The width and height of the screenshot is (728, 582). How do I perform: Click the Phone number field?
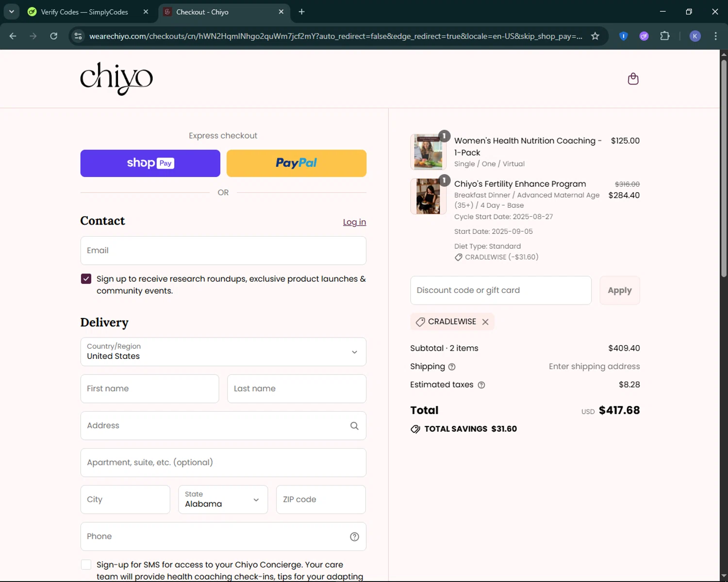tap(223, 536)
